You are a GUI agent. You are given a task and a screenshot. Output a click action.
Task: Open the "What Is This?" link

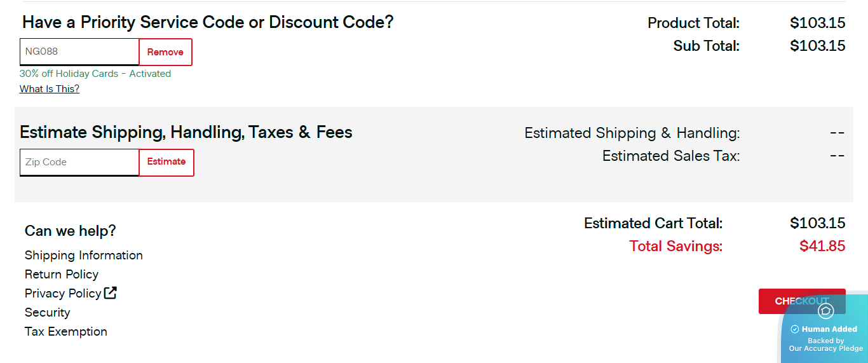[x=50, y=89]
